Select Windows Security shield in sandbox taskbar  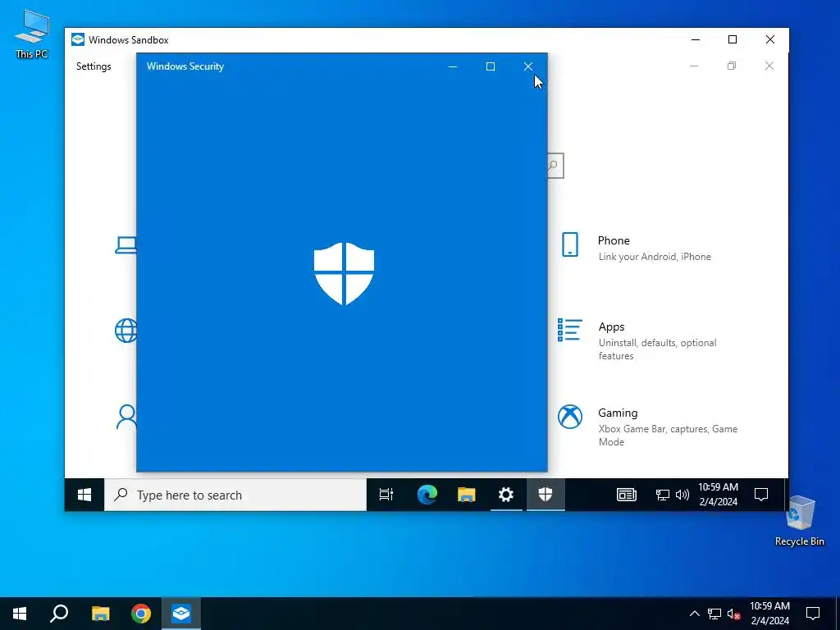pos(546,495)
